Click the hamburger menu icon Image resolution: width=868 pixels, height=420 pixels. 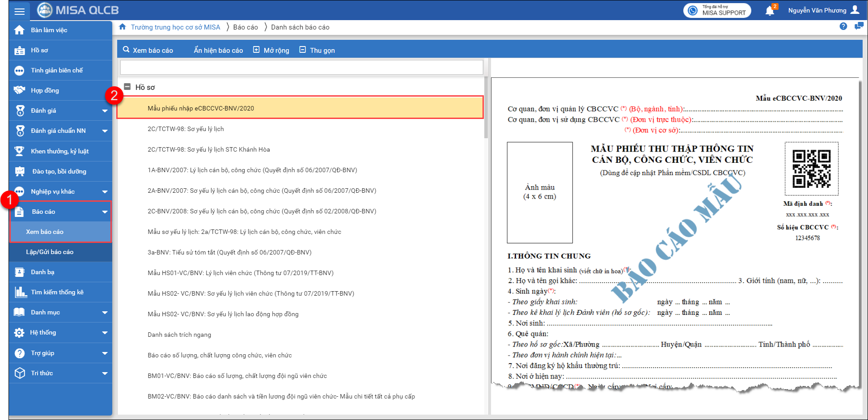coord(19,11)
